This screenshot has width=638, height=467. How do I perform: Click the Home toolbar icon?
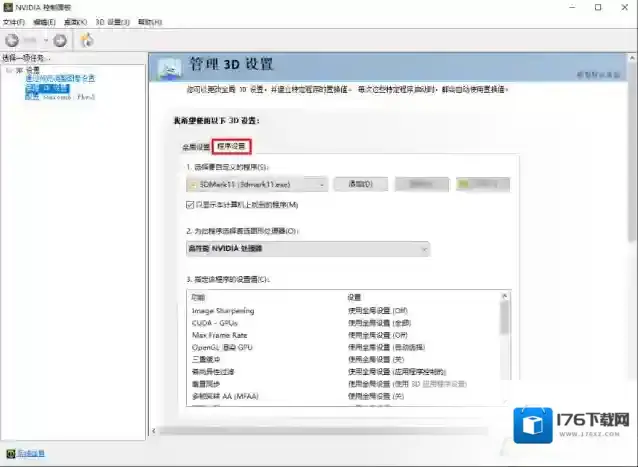pos(87,40)
